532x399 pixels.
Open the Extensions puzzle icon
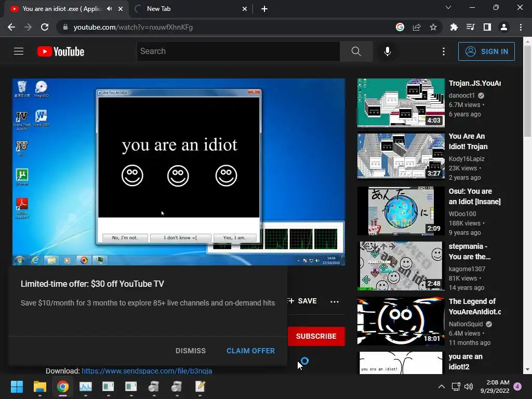coord(454,27)
